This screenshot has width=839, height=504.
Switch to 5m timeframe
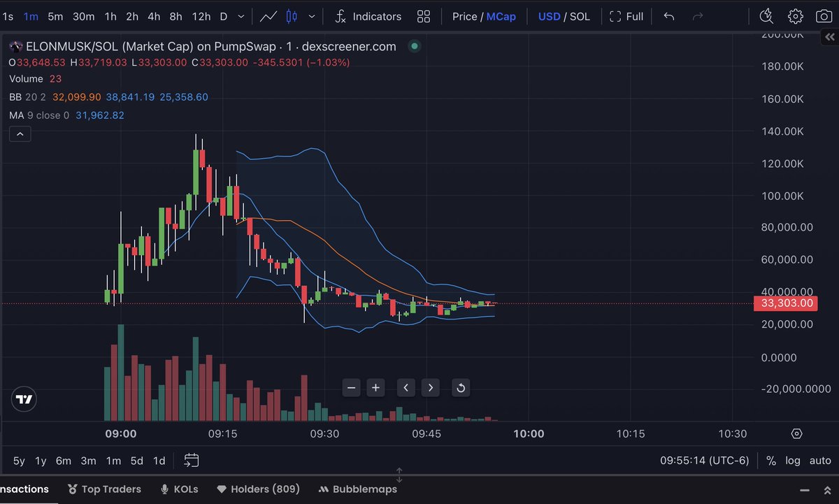click(x=55, y=16)
